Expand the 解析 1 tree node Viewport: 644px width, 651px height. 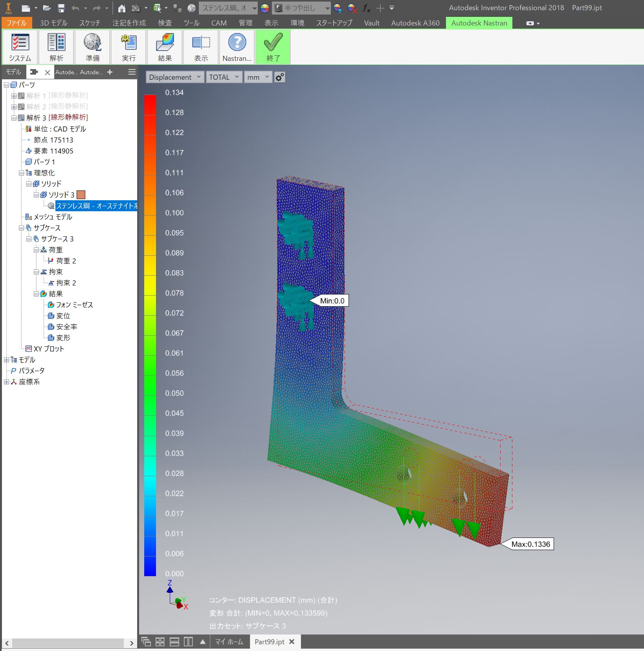tap(14, 96)
